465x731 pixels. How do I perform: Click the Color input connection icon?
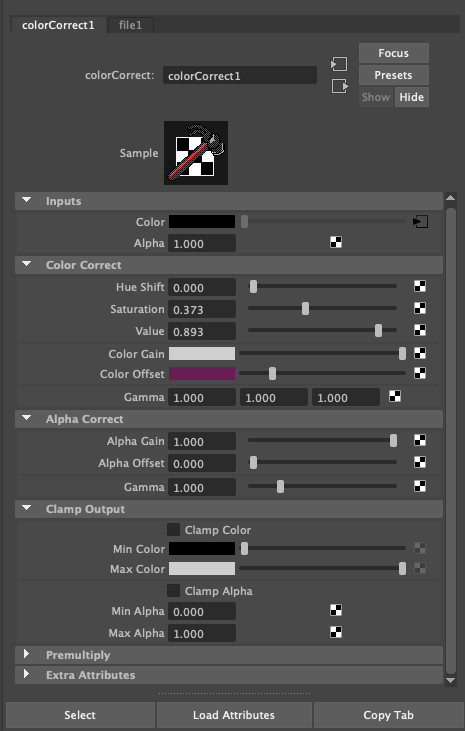(420, 222)
